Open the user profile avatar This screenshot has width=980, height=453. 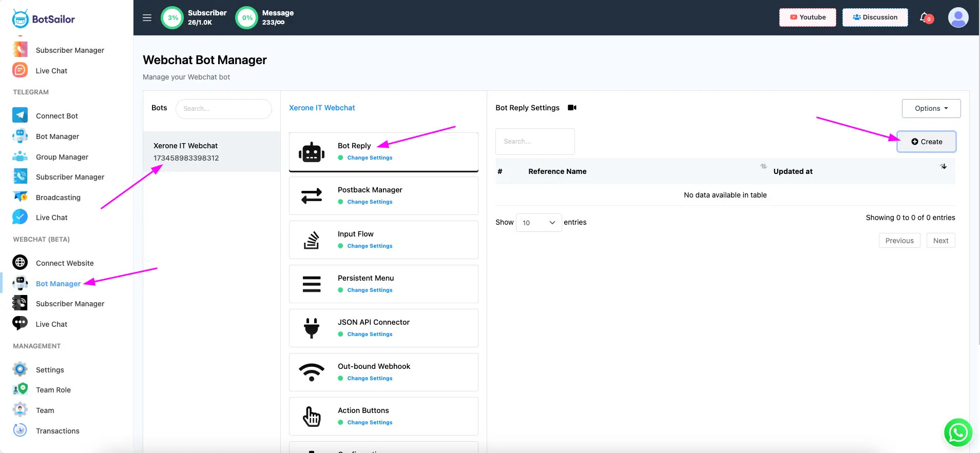[x=958, y=17]
